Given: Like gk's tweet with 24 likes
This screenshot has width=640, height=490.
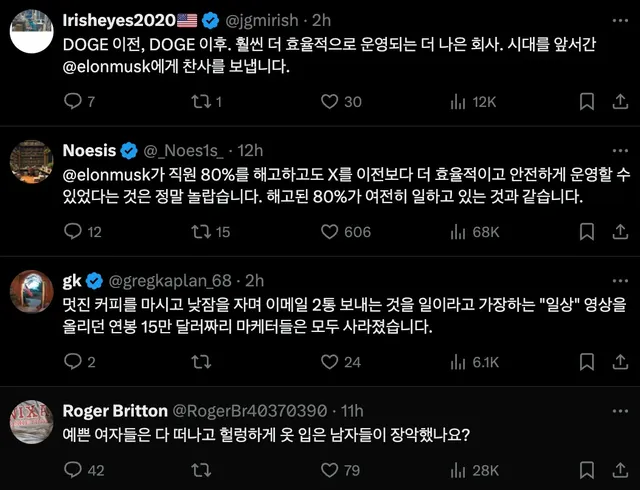Looking at the screenshot, I should click(328, 362).
